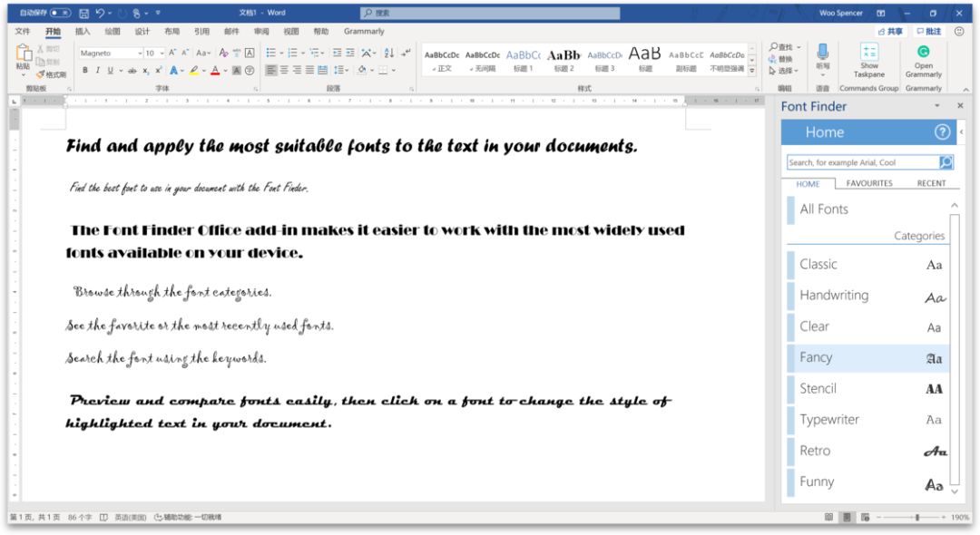Click the Open Grammarly button

pos(923,61)
